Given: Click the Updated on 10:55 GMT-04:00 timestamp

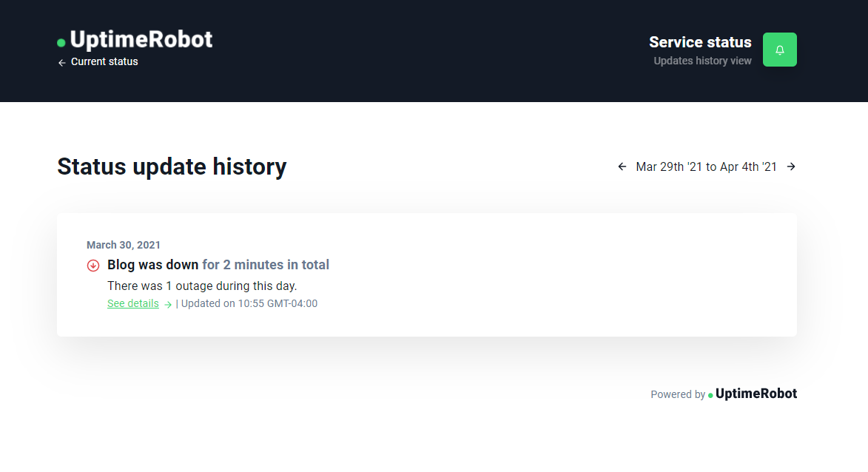Looking at the screenshot, I should (x=249, y=303).
